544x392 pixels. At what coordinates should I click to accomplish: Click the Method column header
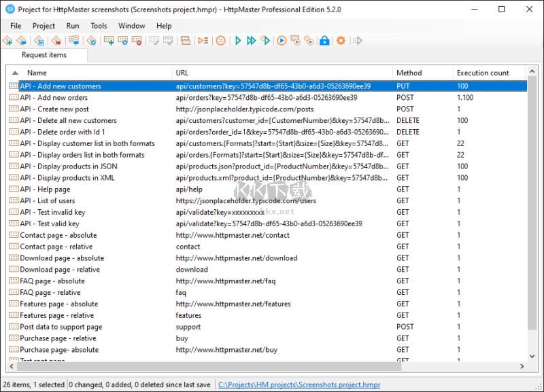[408, 73]
